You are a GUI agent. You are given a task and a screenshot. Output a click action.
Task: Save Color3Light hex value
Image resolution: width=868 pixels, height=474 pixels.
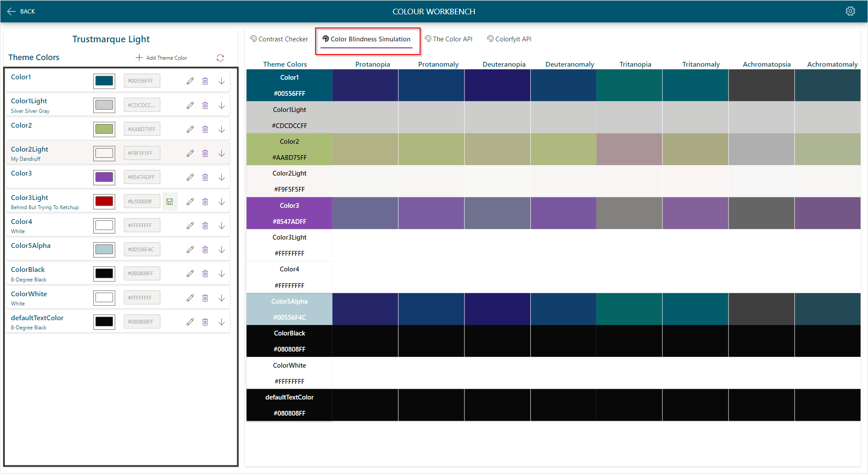(x=170, y=202)
